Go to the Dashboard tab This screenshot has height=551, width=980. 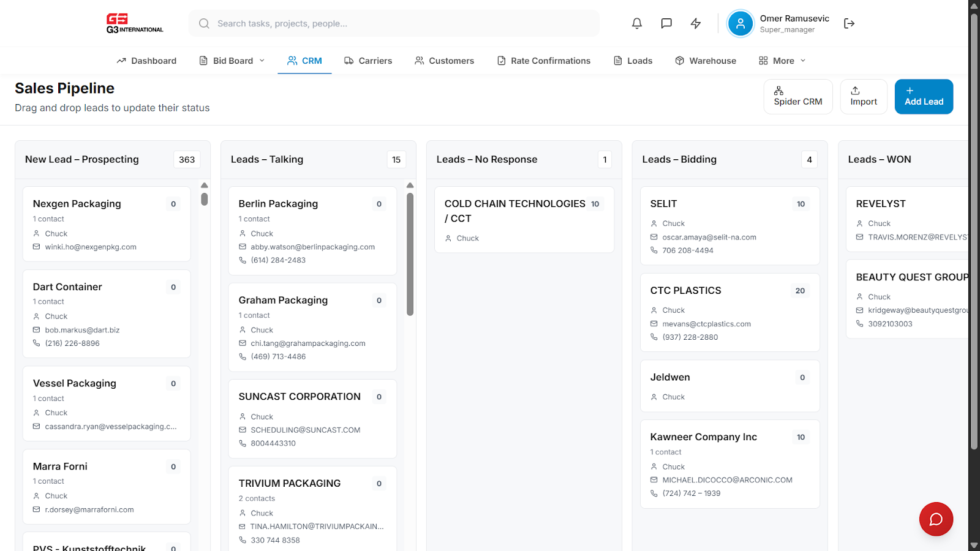146,61
